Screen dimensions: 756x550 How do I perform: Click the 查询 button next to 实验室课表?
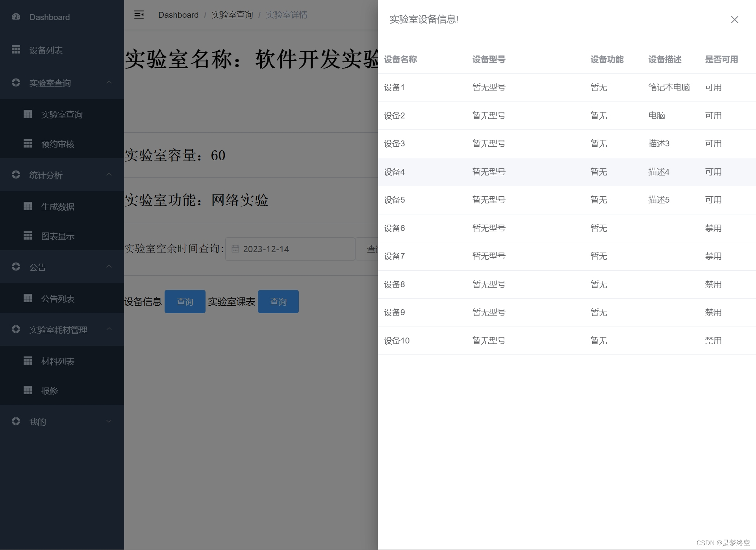[x=278, y=301]
